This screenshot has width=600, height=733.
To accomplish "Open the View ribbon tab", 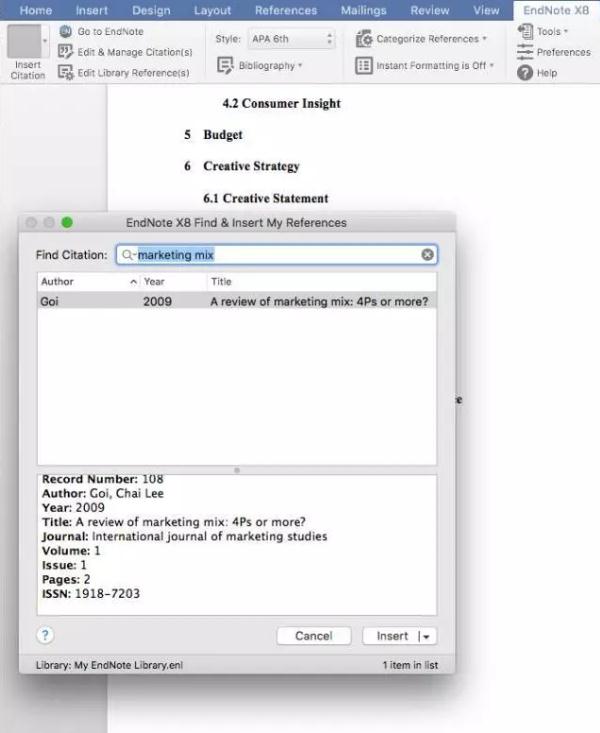I will 486,10.
